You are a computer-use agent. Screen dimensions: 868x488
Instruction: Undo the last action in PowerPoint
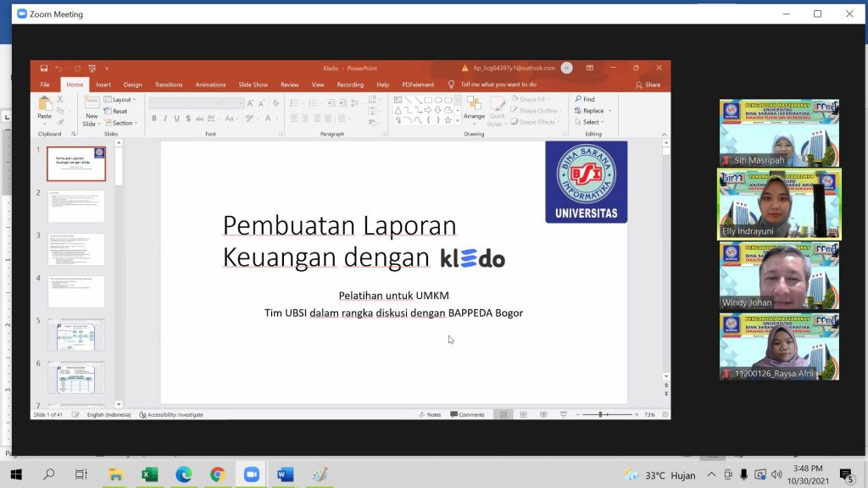58,68
